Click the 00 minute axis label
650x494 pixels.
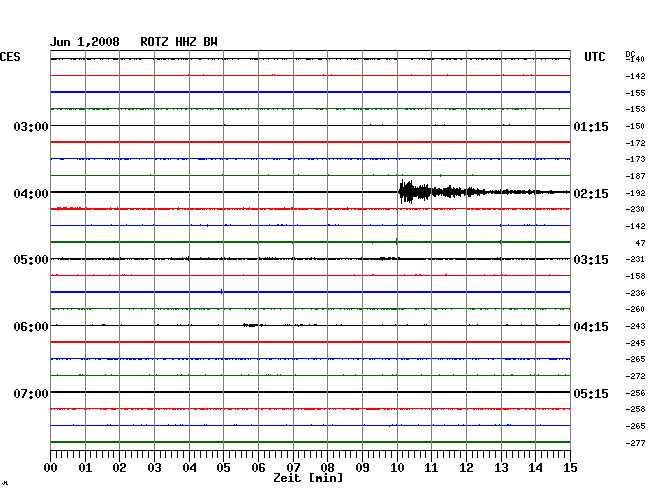50,467
